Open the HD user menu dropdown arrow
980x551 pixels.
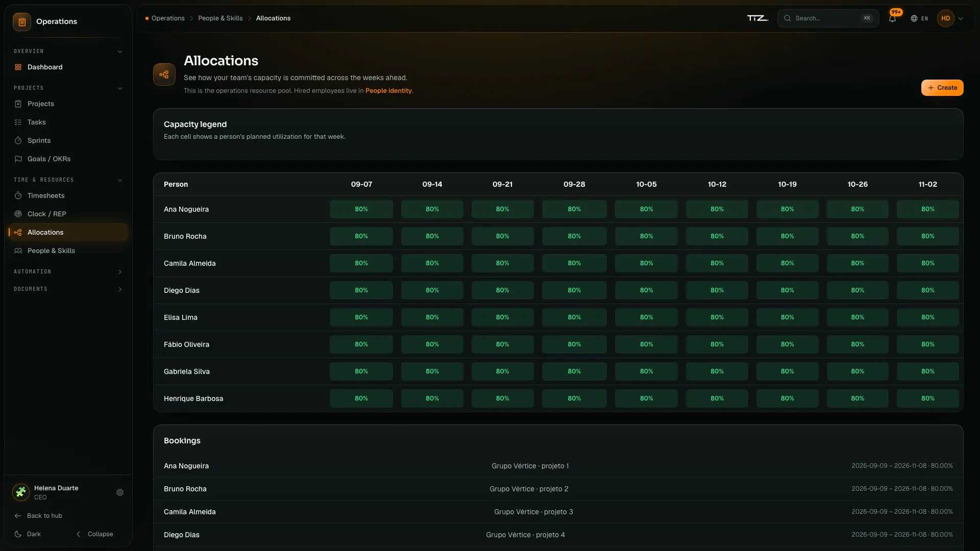[x=961, y=18]
